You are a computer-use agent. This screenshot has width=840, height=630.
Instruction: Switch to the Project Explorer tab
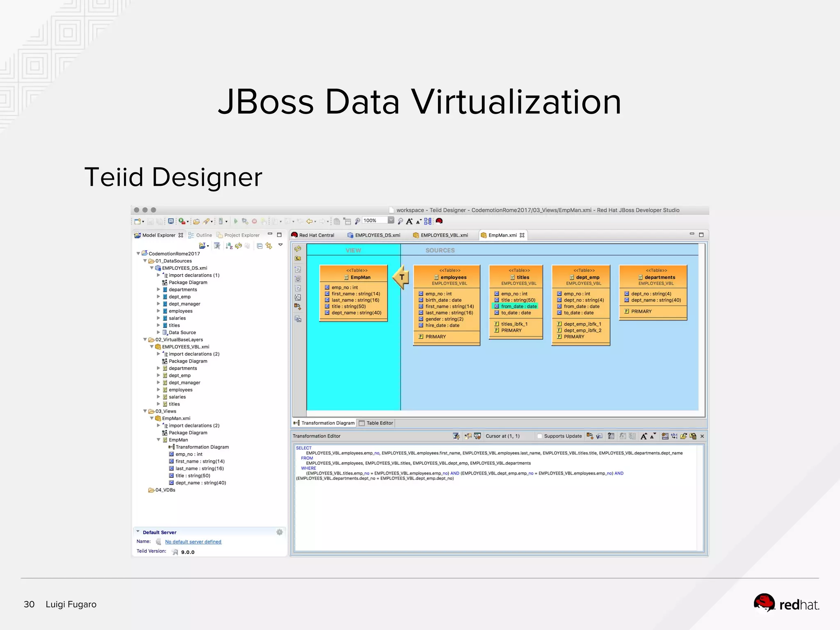click(238, 235)
